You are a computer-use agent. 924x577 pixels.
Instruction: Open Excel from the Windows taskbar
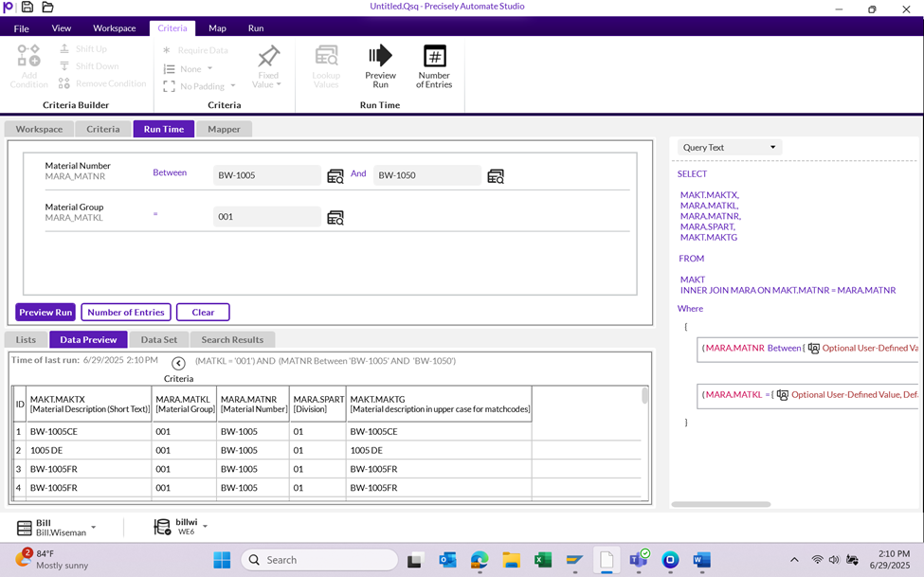543,560
